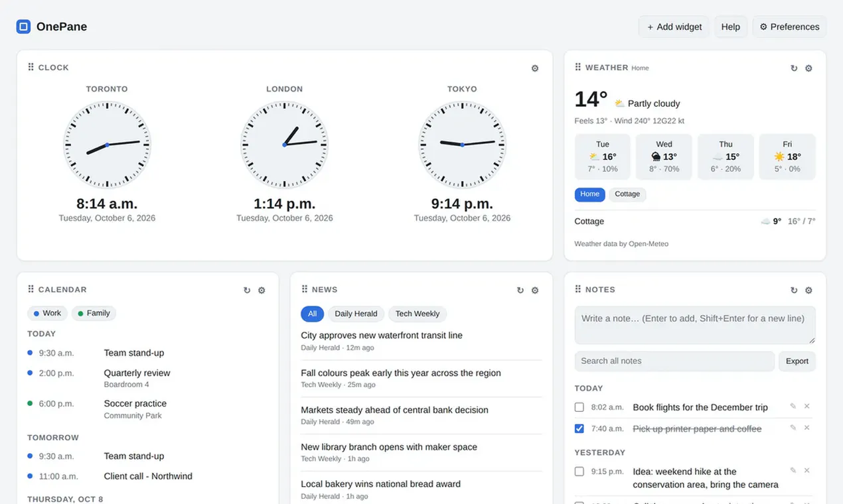Select the All news filter tab
843x504 pixels.
click(312, 314)
